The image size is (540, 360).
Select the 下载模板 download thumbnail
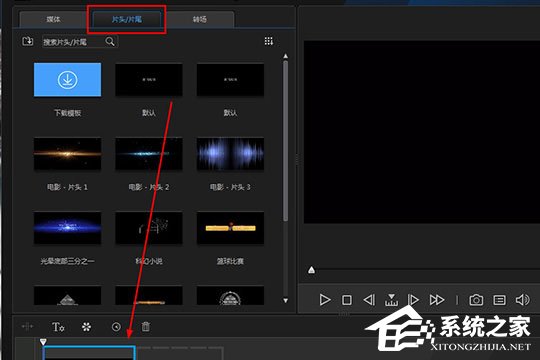click(x=68, y=80)
